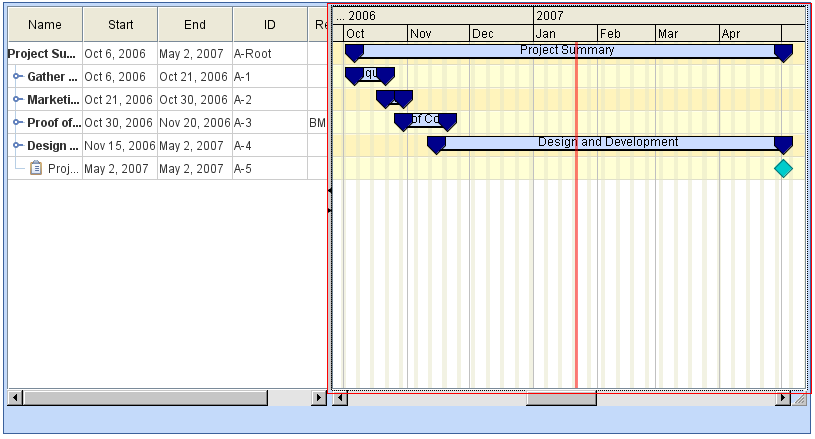This screenshot has width=815, height=439.
Task: Select the Project Summary row in table
Action: click(44, 54)
